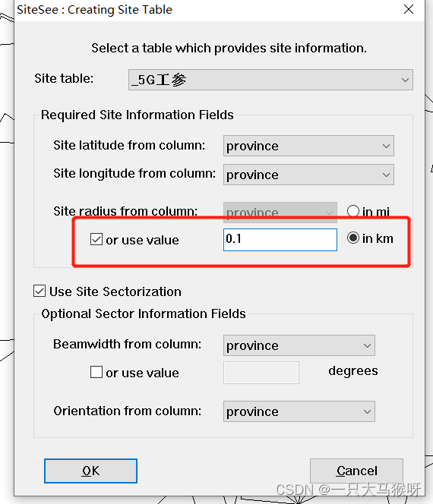Confirm with the OK button
Viewport: 433px width, 504px height.
pos(90,471)
